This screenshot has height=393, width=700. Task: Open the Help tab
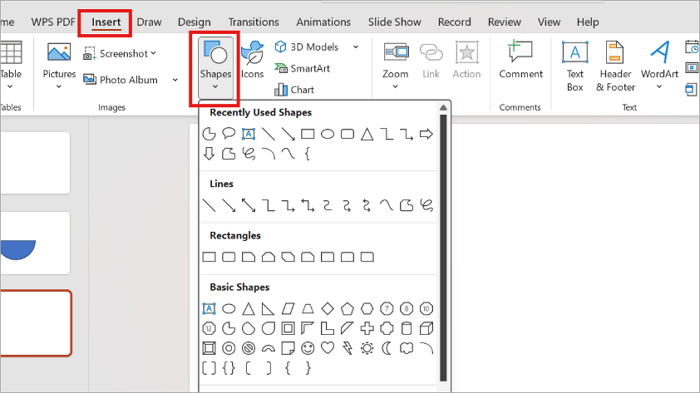pyautogui.click(x=588, y=22)
